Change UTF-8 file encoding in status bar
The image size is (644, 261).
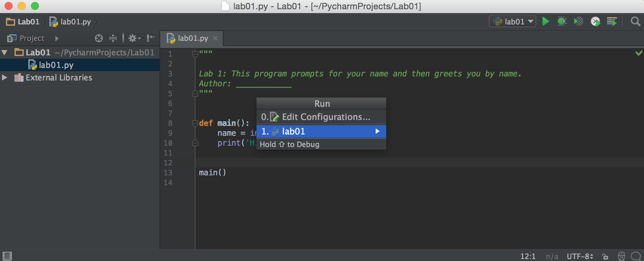pyautogui.click(x=580, y=256)
